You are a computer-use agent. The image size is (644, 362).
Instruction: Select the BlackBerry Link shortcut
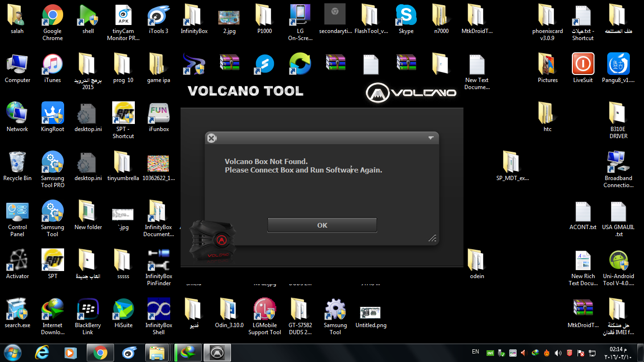point(88,316)
